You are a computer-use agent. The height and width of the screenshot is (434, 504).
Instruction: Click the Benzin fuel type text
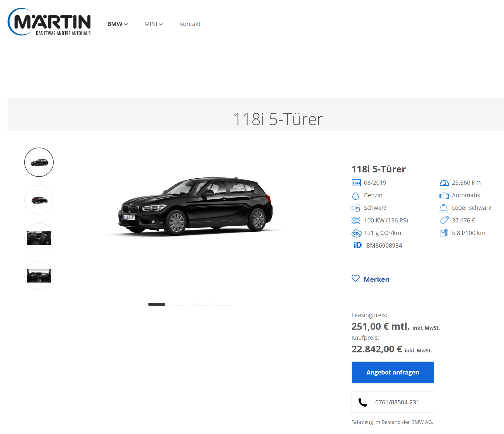point(373,195)
